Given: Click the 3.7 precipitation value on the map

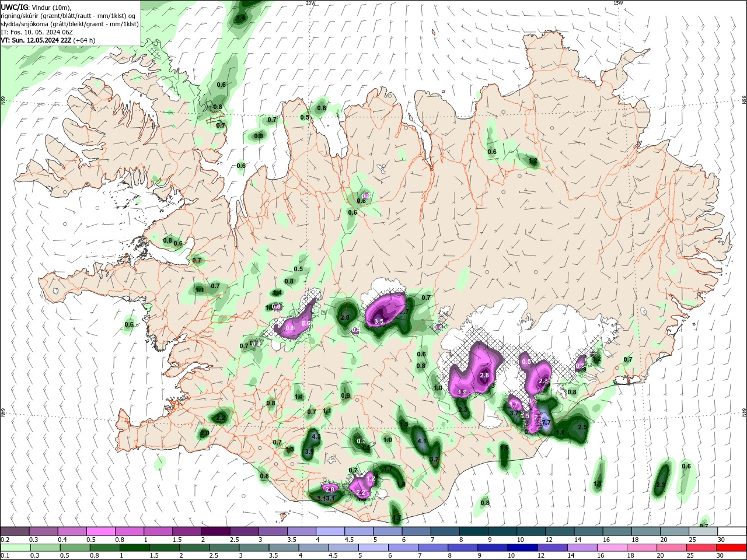Looking at the screenshot, I should click(514, 413).
